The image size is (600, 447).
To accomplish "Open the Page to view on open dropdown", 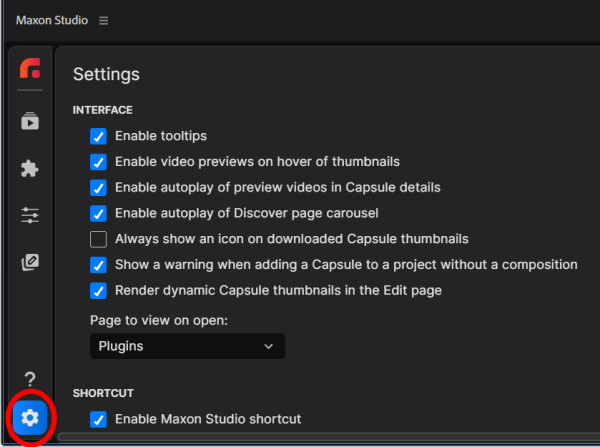I will pyautogui.click(x=188, y=346).
